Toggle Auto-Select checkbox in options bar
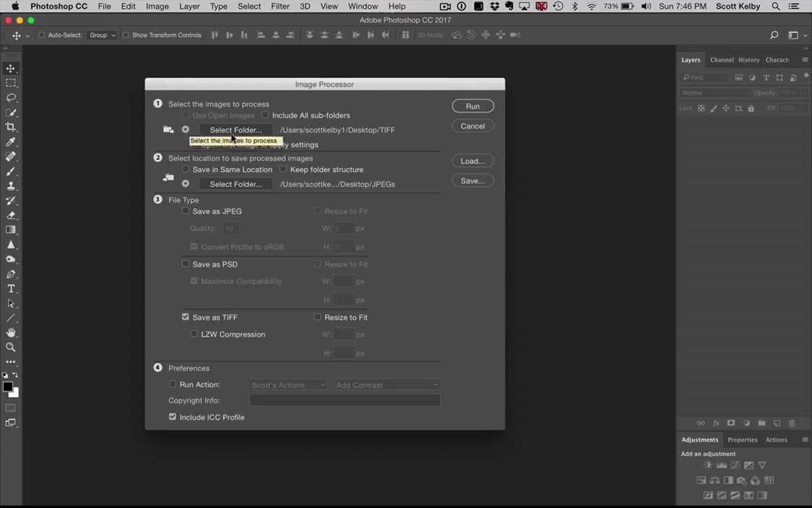Screen dimensions: 812x508 42,35
